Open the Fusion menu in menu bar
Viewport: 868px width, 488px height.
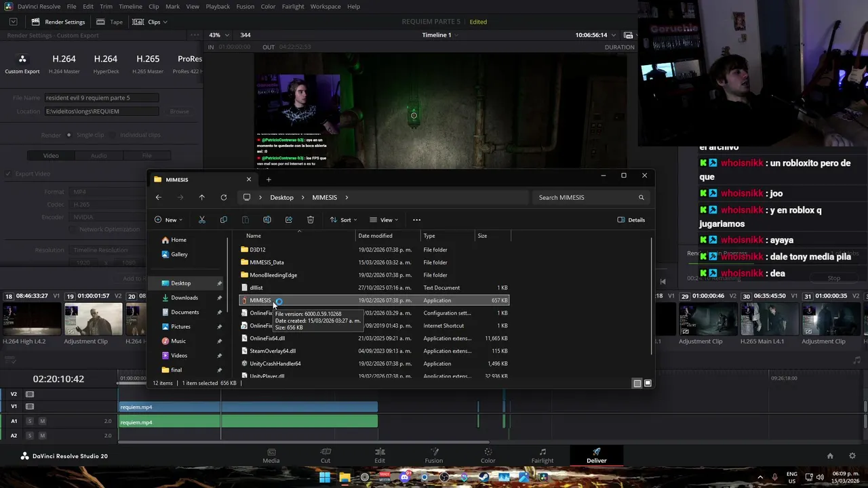245,7
